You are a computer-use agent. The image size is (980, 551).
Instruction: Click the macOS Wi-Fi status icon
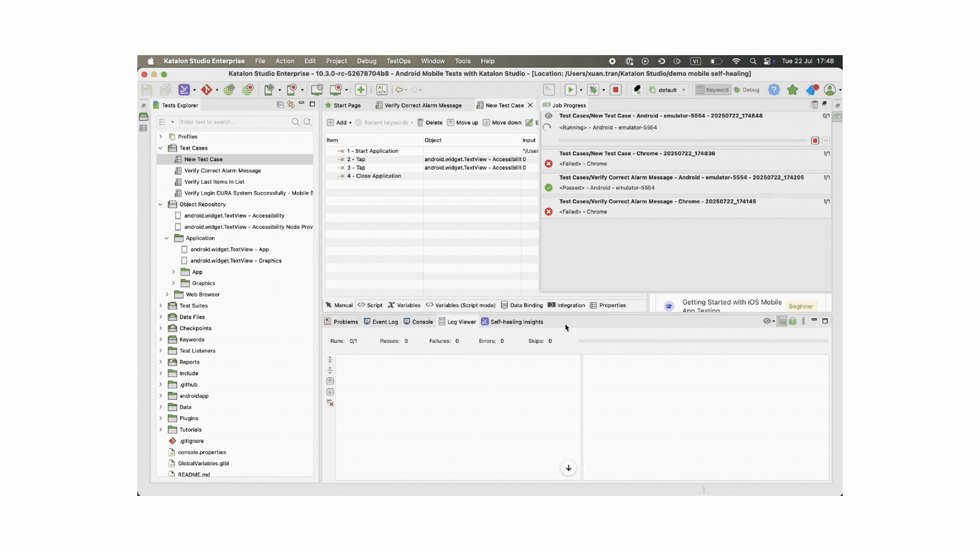point(736,61)
